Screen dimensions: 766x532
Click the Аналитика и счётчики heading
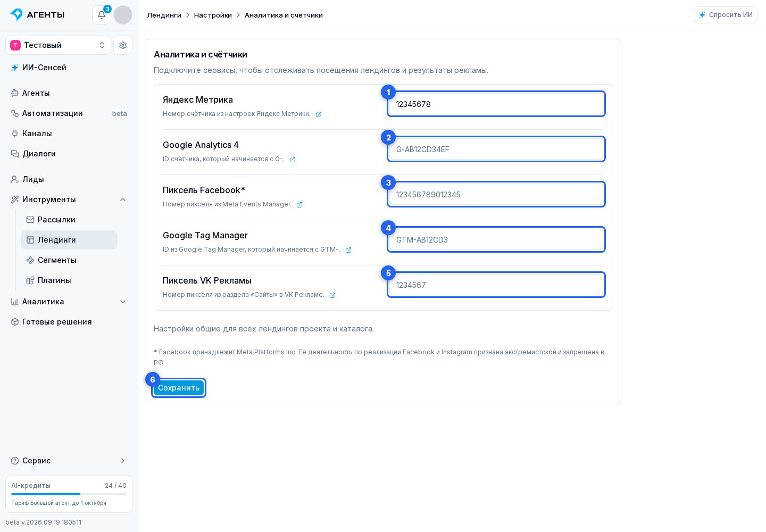coord(201,54)
